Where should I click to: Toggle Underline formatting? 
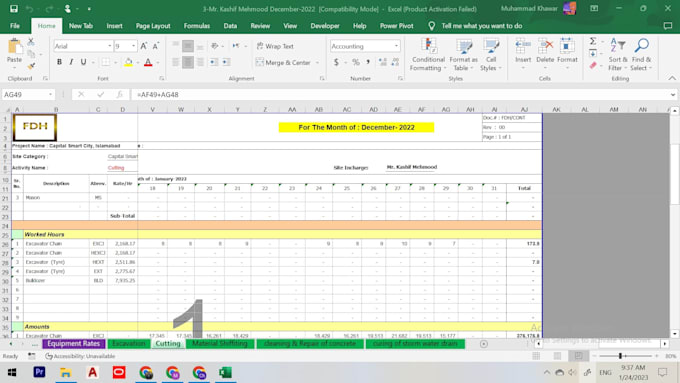click(x=83, y=62)
